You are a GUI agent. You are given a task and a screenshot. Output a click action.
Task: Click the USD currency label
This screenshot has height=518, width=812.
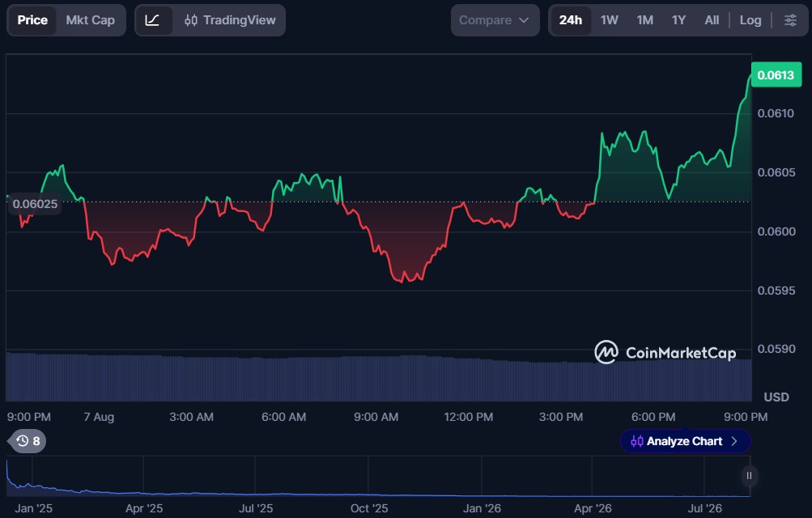(x=776, y=397)
